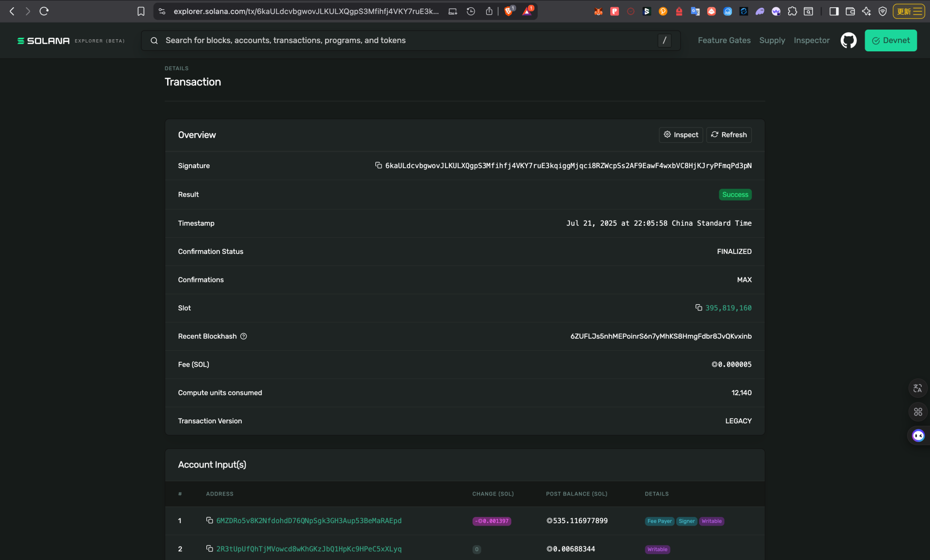Open the GitHub repository icon
Viewport: 930px width, 560px height.
pos(849,41)
